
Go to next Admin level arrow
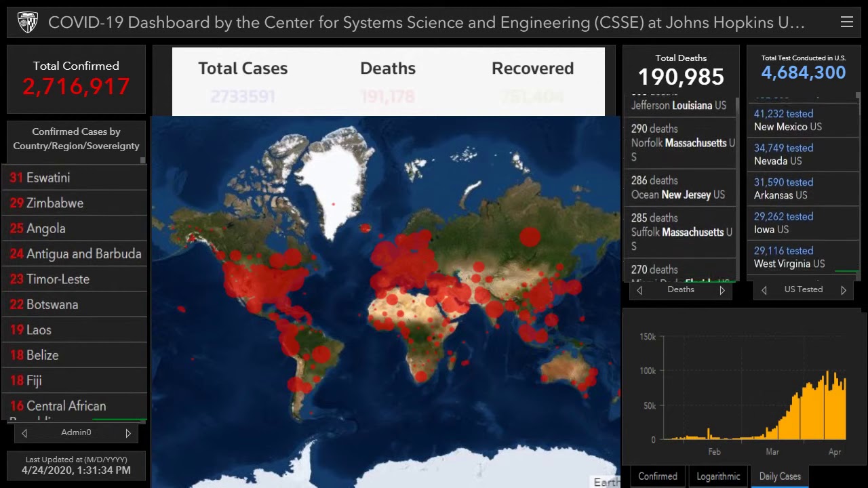[x=127, y=433]
